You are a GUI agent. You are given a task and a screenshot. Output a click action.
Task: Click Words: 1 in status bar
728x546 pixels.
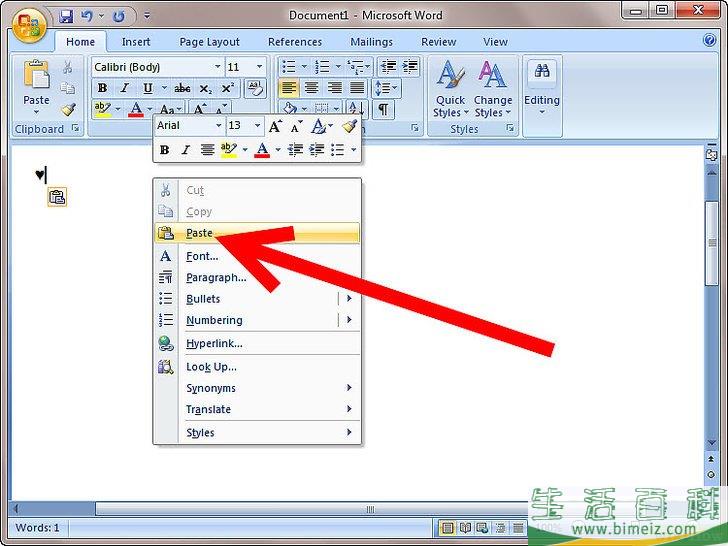point(38,528)
